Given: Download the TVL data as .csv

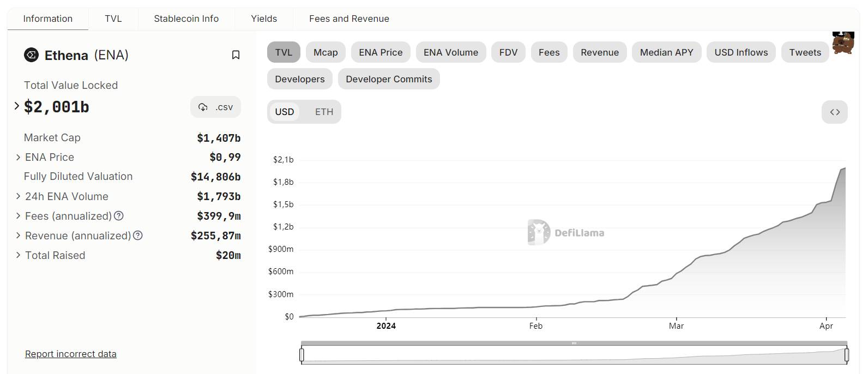Looking at the screenshot, I should coord(216,107).
